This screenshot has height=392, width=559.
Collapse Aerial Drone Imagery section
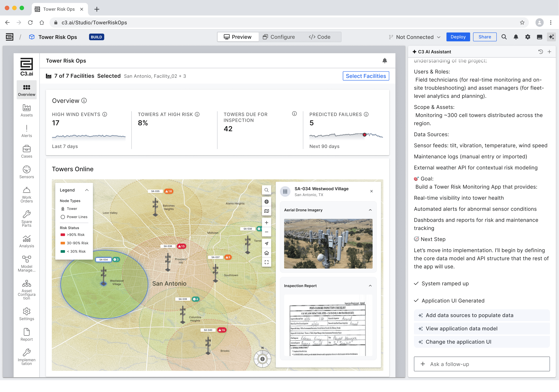(x=370, y=210)
